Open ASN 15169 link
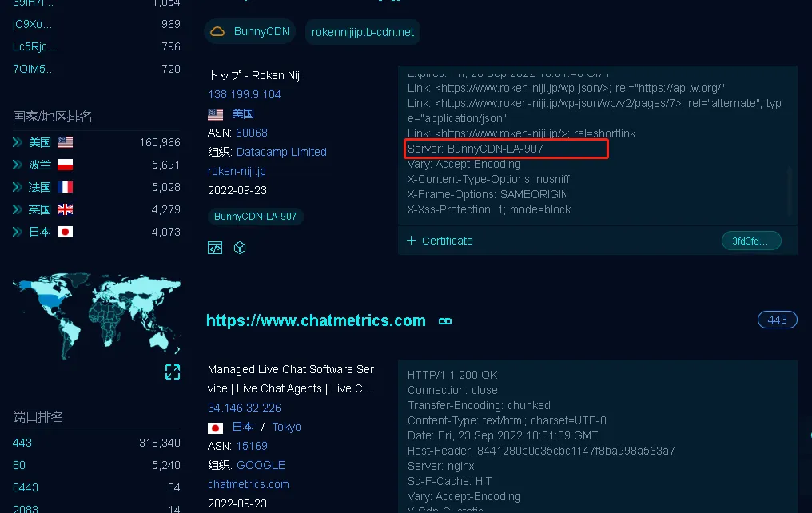Image resolution: width=812 pixels, height=513 pixels. 252,446
